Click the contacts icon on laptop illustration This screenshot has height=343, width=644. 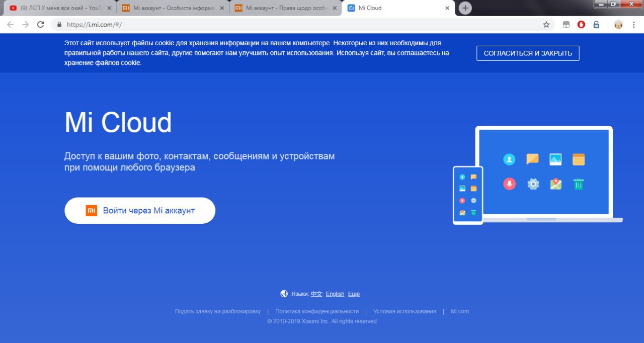(509, 159)
